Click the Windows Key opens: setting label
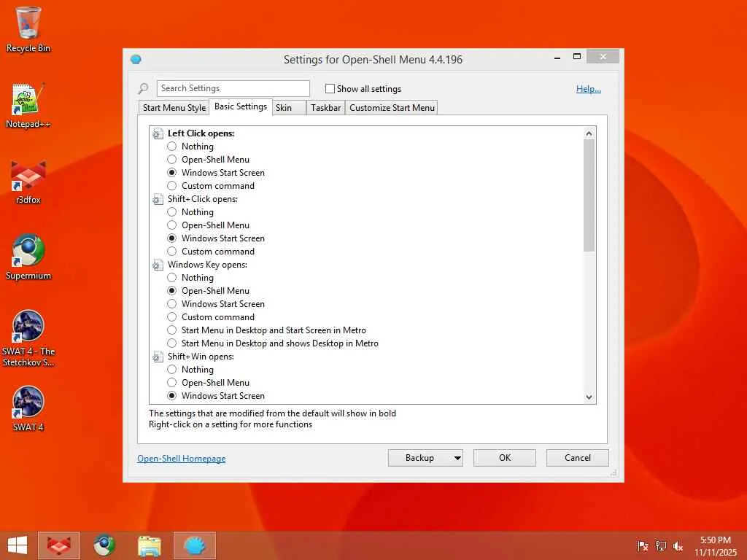Image resolution: width=747 pixels, height=560 pixels. click(207, 265)
